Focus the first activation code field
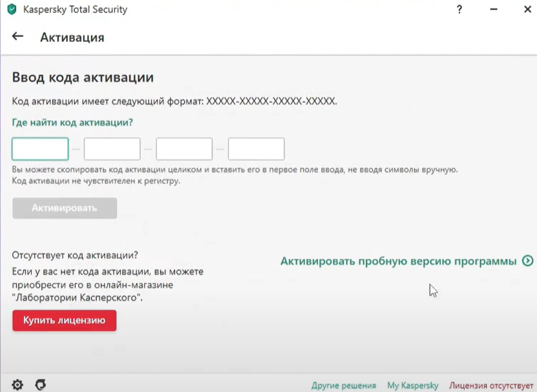Screen dimensions: 537x392 point(40,149)
